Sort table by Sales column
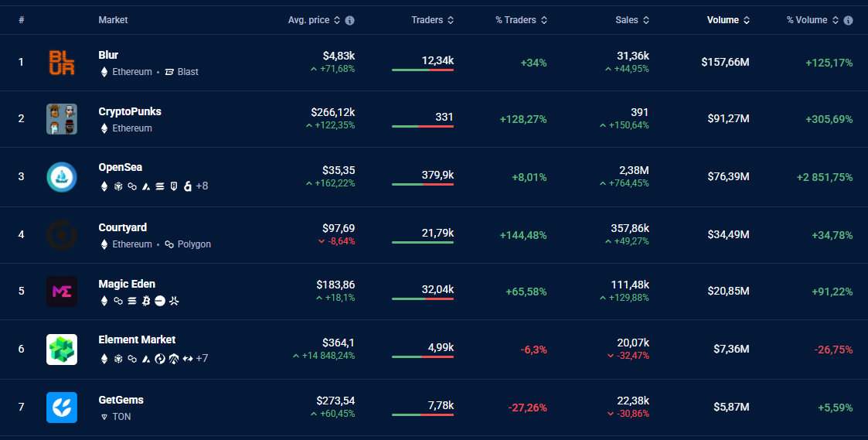Viewport: 868px width, 440px height. (632, 20)
